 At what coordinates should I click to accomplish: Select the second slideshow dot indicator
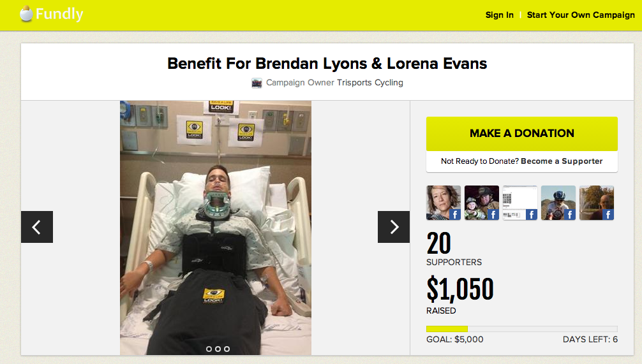(218, 349)
